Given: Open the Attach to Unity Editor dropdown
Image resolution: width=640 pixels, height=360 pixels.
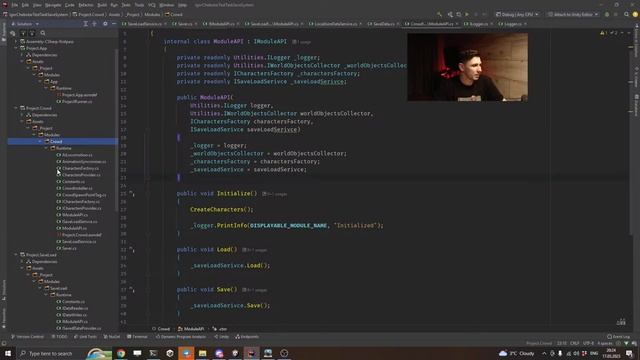Looking at the screenshot, I should coord(573,14).
